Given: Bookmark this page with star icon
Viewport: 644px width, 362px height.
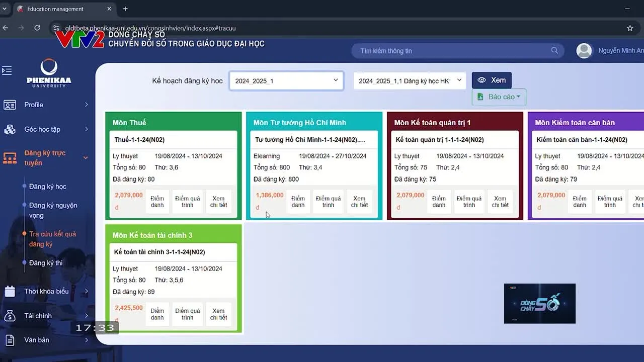Looking at the screenshot, I should click(630, 28).
